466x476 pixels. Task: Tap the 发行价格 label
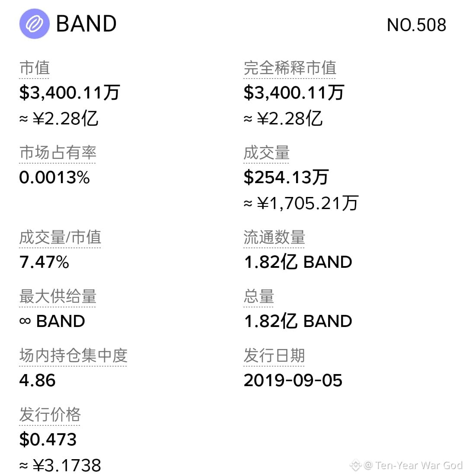[x=50, y=415]
